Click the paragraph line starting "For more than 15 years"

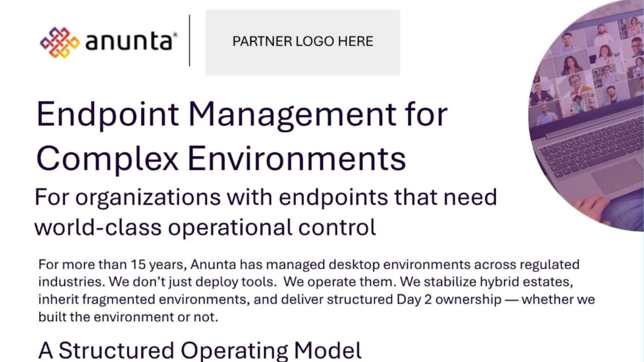[309, 264]
